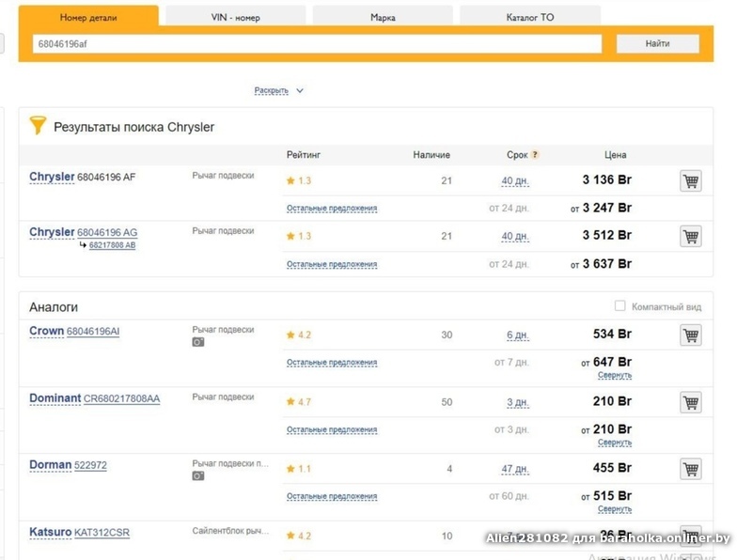Show other offers for Dominant part

pyautogui.click(x=332, y=429)
